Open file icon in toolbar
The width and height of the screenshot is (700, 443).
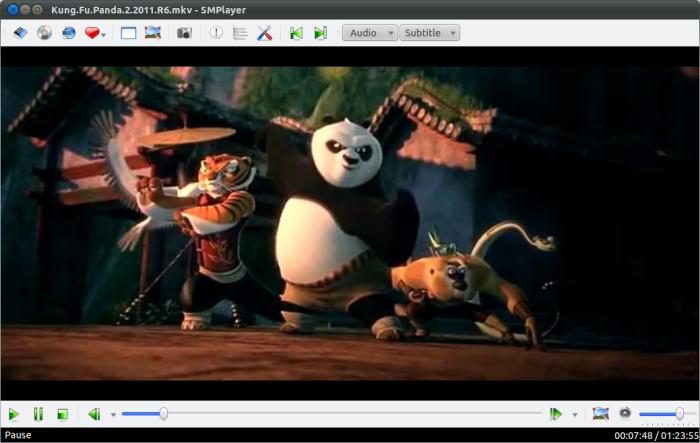(x=20, y=33)
